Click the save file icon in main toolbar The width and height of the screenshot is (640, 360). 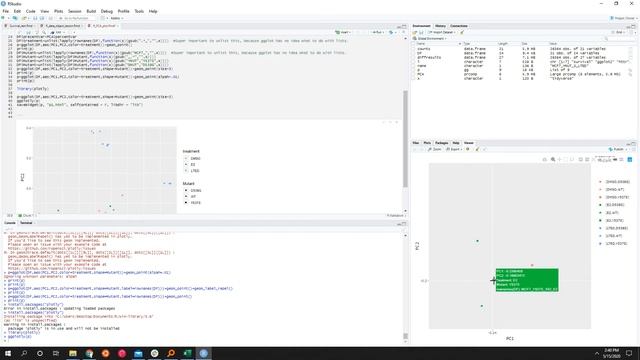coord(35,18)
